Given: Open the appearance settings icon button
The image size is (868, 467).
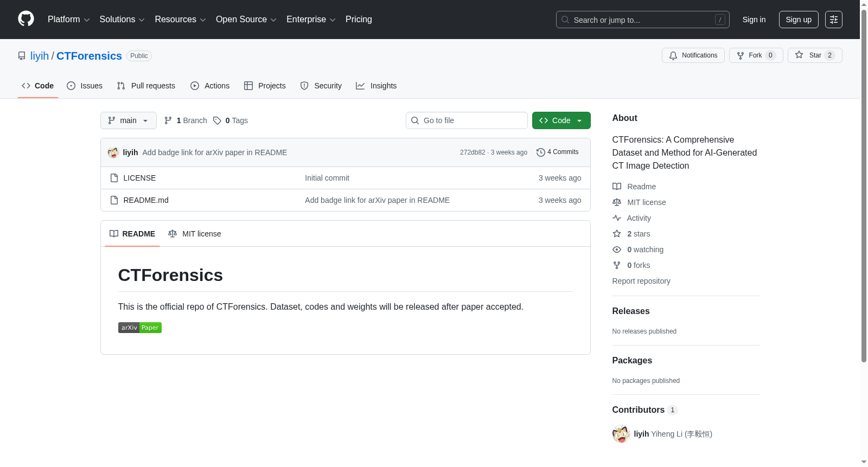Looking at the screenshot, I should click(834, 20).
